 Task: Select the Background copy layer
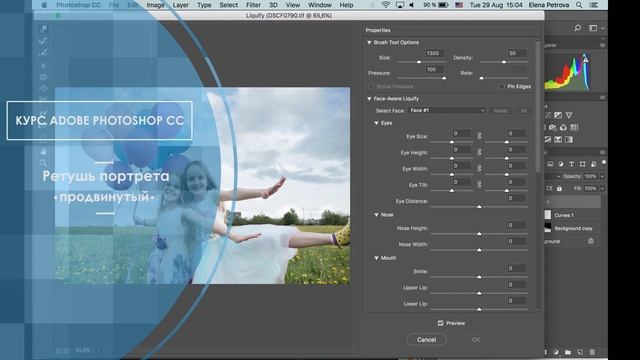[x=573, y=228]
